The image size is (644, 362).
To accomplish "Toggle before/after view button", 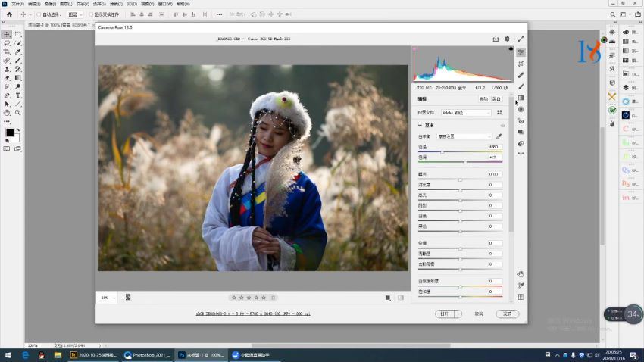I will [388, 298].
